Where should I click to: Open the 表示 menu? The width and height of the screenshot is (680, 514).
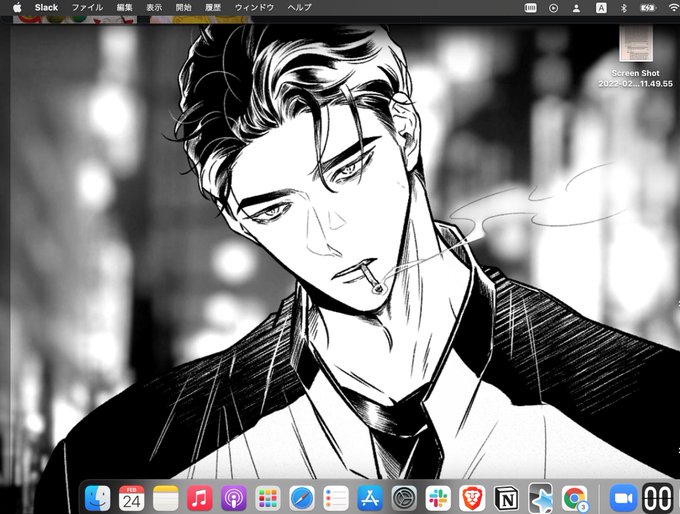point(154,7)
